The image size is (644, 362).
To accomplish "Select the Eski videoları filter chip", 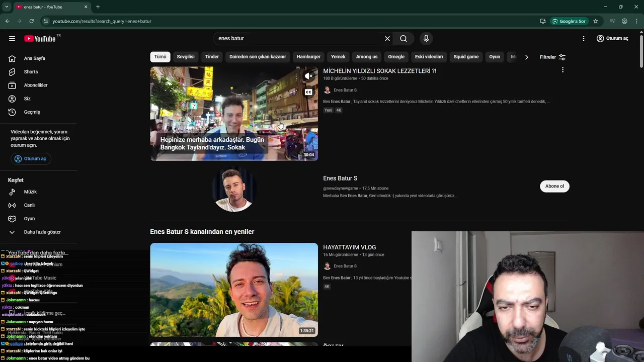I will pyautogui.click(x=429, y=57).
